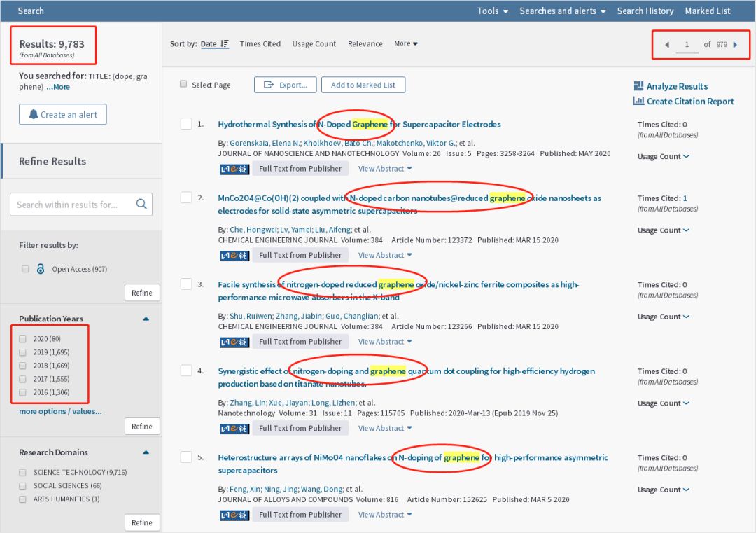Open Hydrothermal Synthesis of N-Doped Graphene article

pyautogui.click(x=359, y=125)
